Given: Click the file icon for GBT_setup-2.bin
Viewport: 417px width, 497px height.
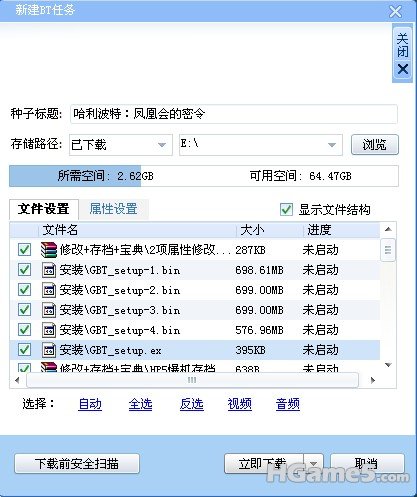Looking at the screenshot, I should (49, 290).
